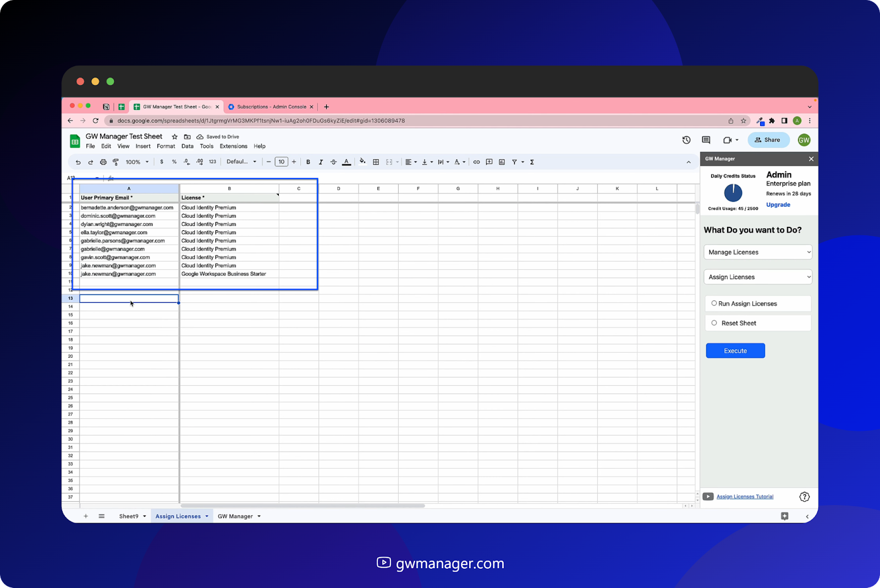Viewport: 880px width, 588px height.
Task: Apply strikethrough formatting
Action: pos(333,162)
